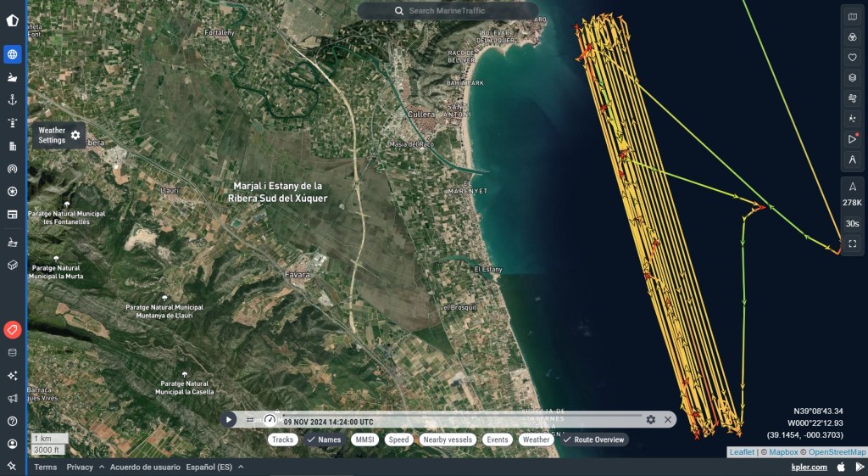Open the playback settings gear

[650, 419]
